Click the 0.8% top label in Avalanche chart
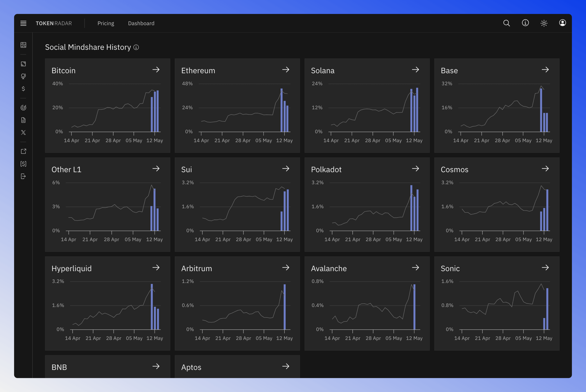 coord(318,282)
